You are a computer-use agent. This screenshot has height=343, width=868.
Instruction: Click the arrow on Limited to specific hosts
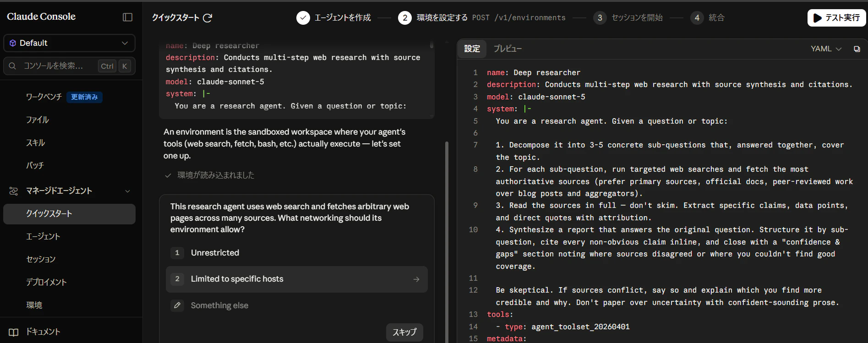416,279
